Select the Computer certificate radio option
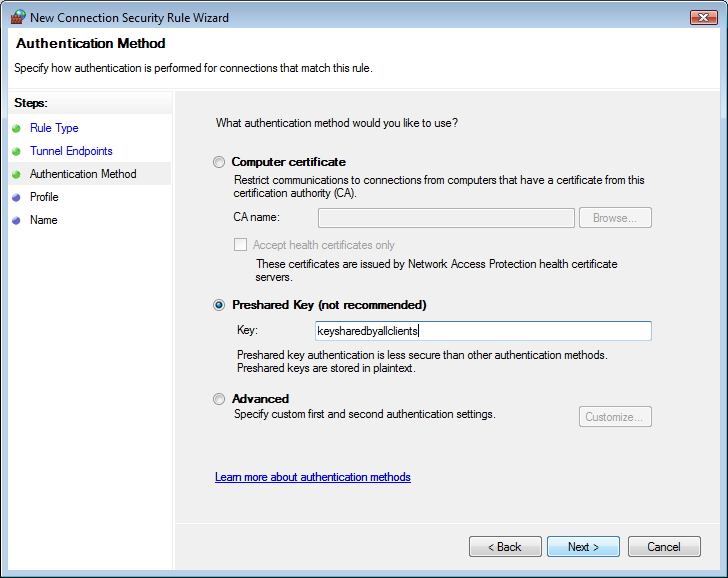This screenshot has width=728, height=578. point(219,162)
